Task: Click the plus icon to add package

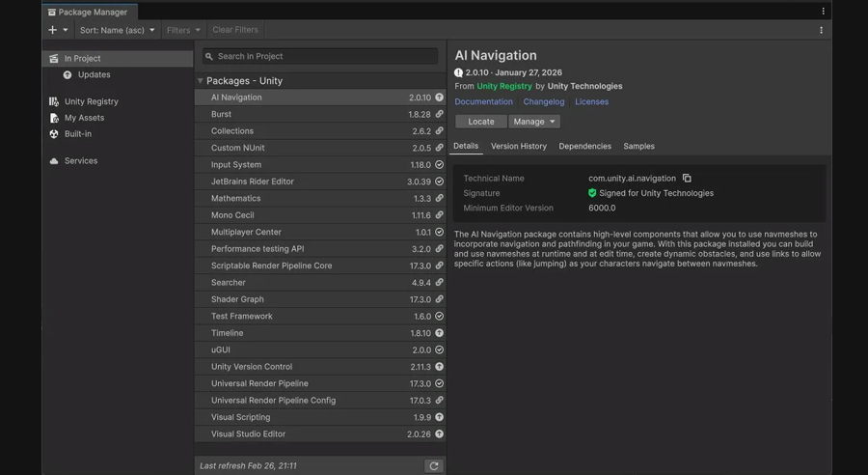Action: [53, 30]
